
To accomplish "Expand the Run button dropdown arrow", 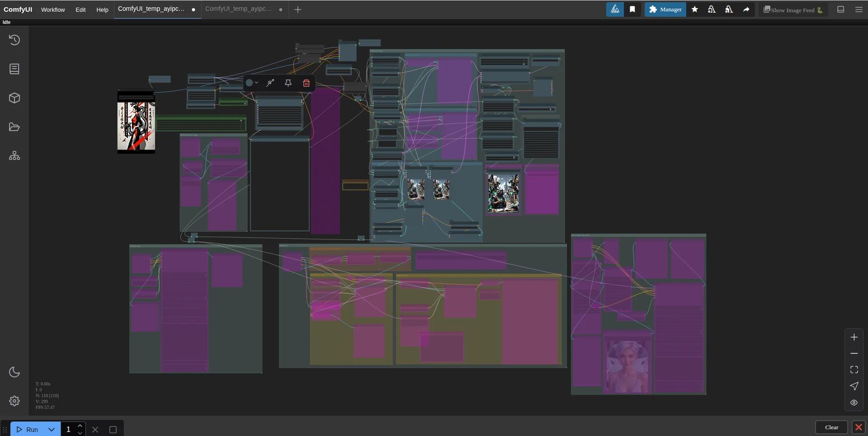I will click(52, 429).
